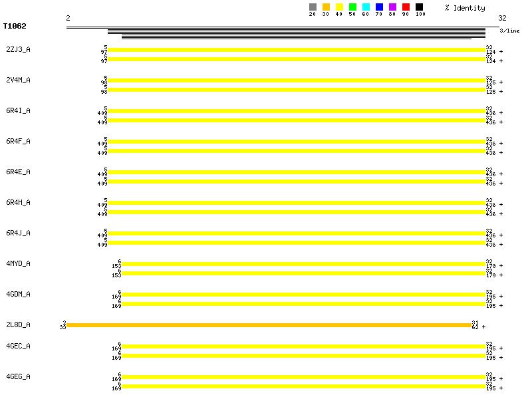Select the cyan 60% identity legend swatch
532x399 pixels.
click(x=366, y=7)
